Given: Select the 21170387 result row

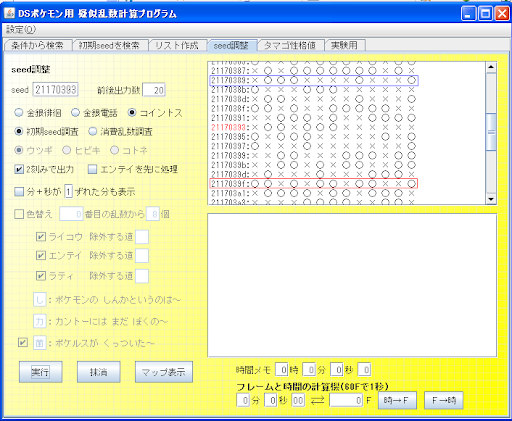Looking at the screenshot, I should (314, 71).
